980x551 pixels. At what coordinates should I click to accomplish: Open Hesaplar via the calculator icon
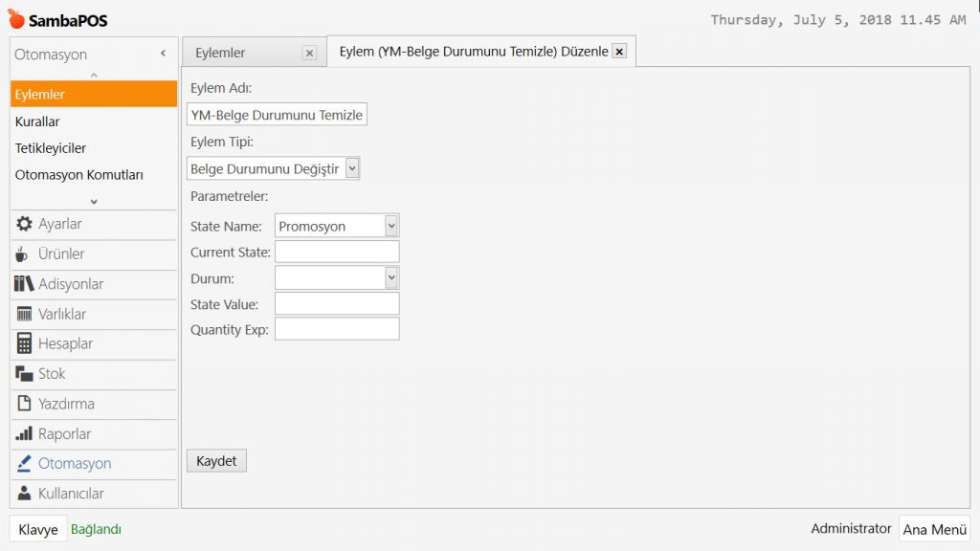click(25, 343)
